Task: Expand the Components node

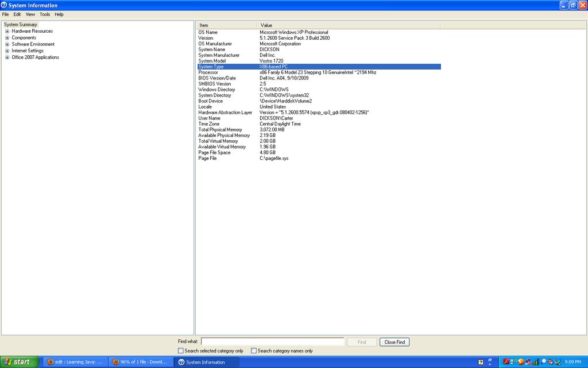Action: pyautogui.click(x=7, y=37)
